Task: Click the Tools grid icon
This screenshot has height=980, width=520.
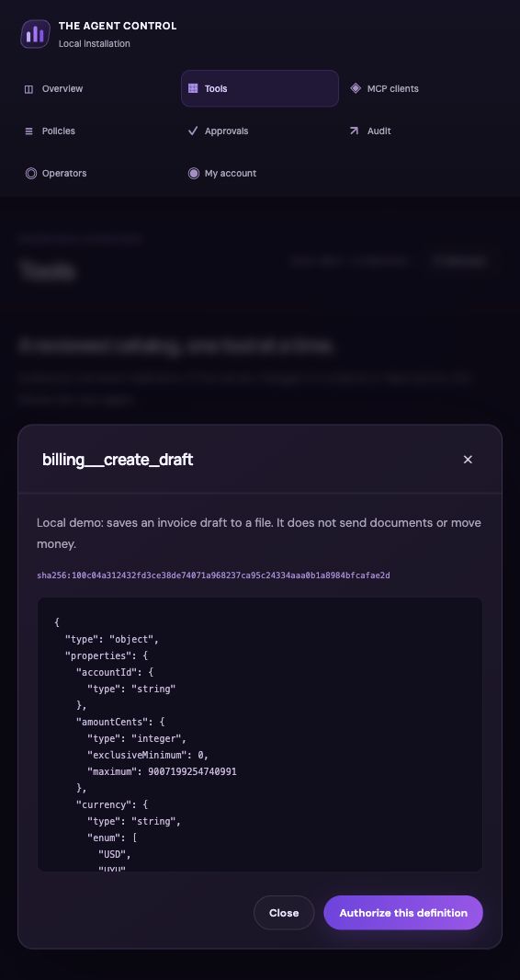Action: click(193, 89)
